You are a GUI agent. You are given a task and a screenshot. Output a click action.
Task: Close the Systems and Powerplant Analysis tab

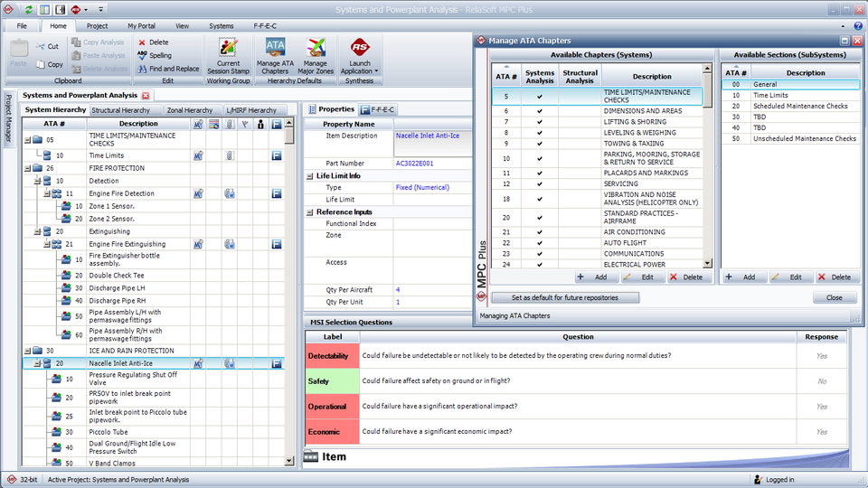[x=146, y=95]
